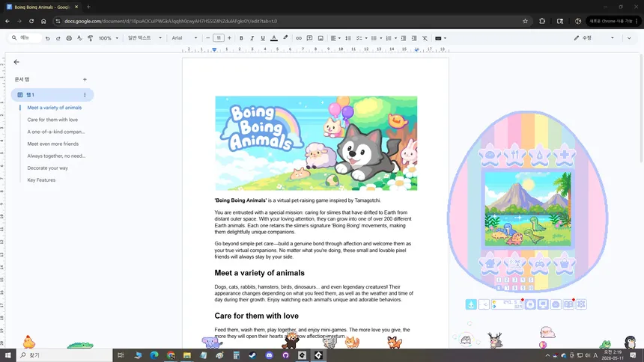Click the menu search box
644x362 pixels.
pos(25,37)
